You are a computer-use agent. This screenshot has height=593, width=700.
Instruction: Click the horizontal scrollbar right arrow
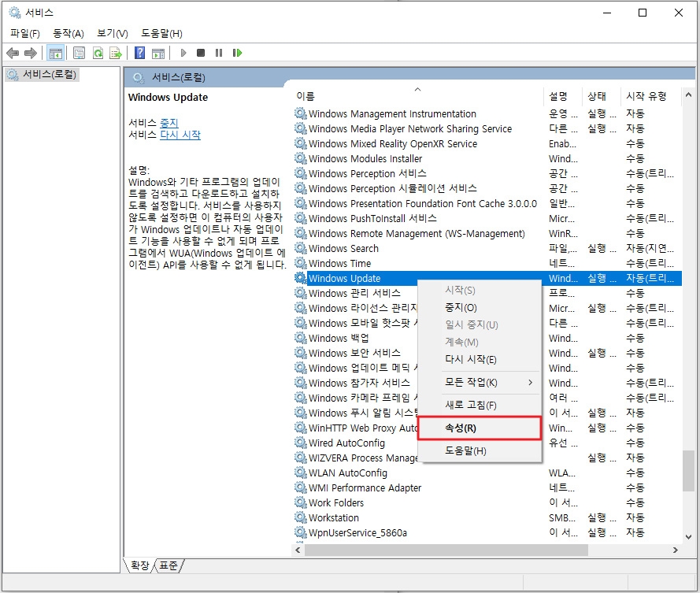(x=676, y=550)
